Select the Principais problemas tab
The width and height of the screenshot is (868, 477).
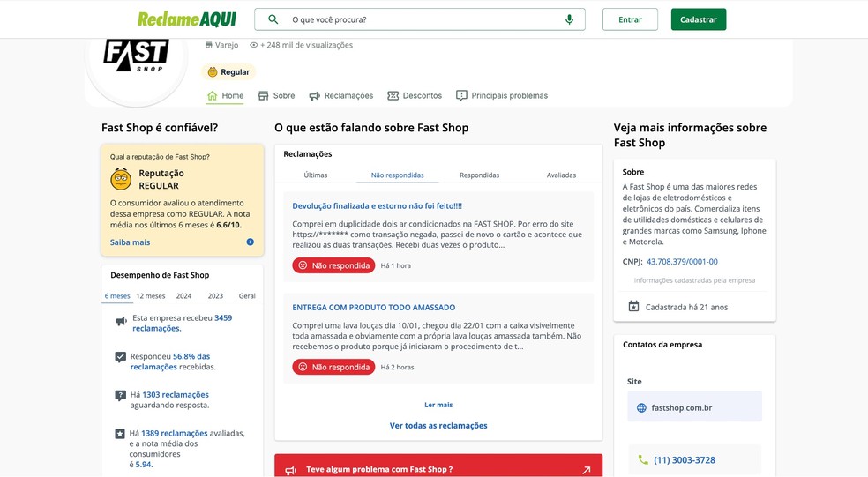tap(501, 95)
